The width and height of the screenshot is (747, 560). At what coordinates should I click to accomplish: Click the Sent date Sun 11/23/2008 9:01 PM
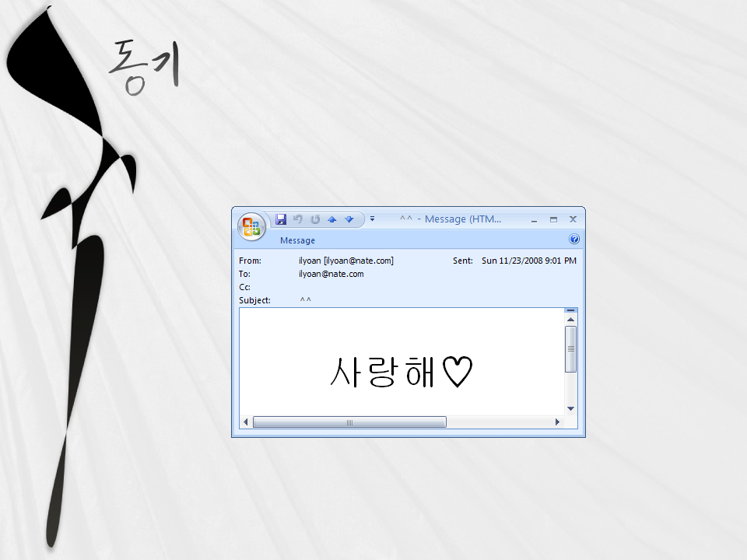(529, 261)
